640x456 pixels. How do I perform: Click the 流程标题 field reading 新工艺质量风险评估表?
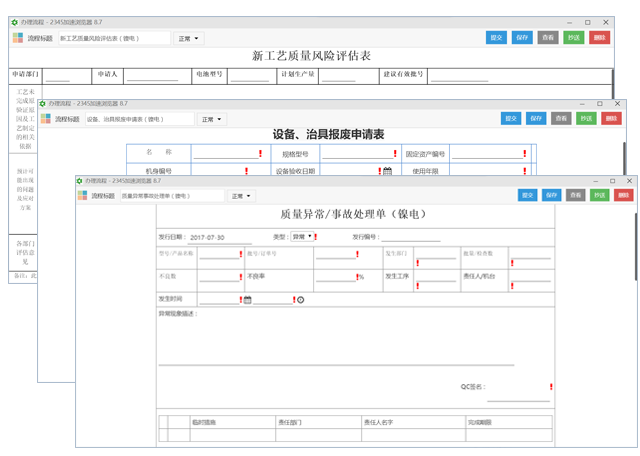114,38
